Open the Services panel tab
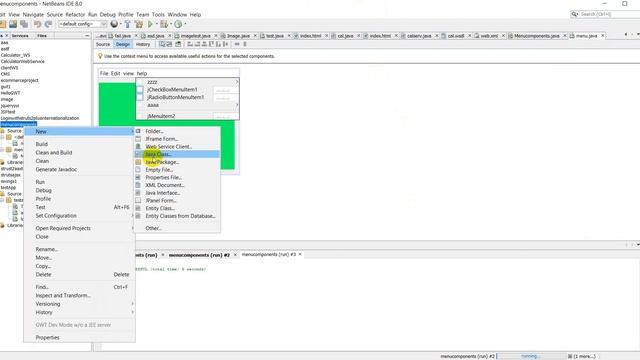Image resolution: width=640 pixels, height=360 pixels. pos(20,36)
